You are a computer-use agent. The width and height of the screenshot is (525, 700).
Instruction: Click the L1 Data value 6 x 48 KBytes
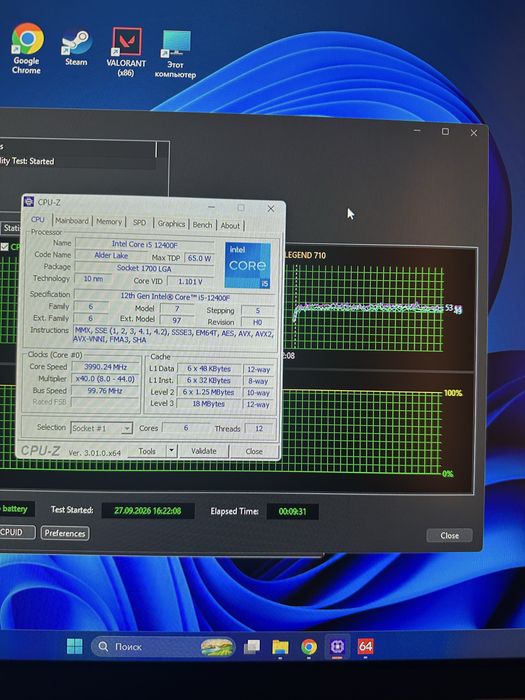coord(209,369)
